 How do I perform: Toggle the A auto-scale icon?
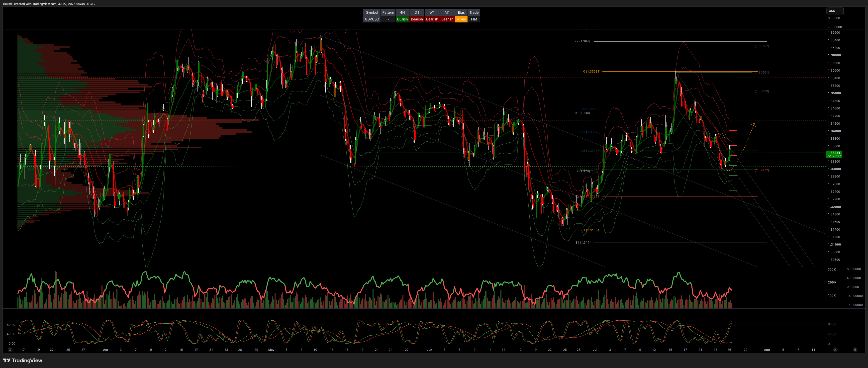coord(835,350)
